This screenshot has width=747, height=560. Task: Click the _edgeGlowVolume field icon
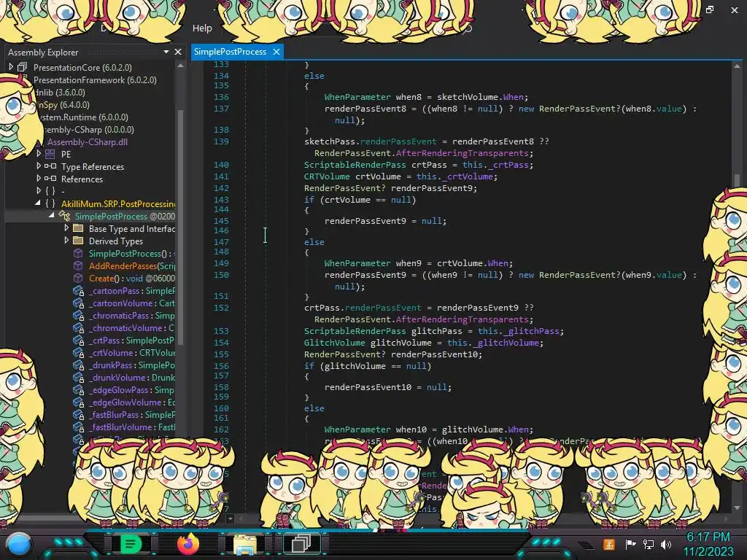tap(79, 402)
